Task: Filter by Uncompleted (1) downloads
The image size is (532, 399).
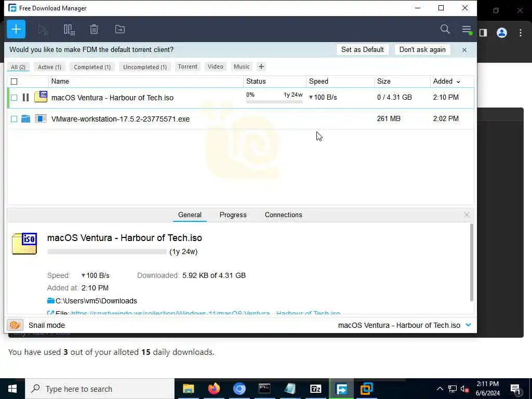Action: pyautogui.click(x=145, y=67)
